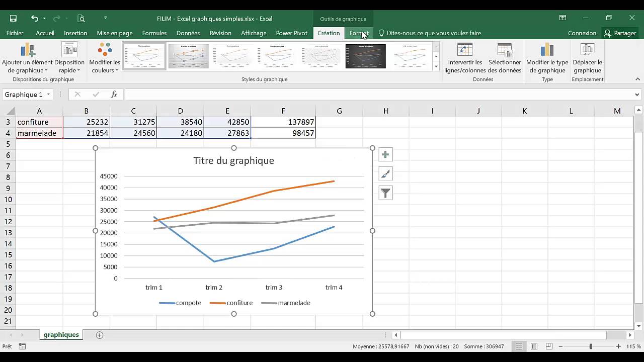Open the Mise en page tab
The width and height of the screenshot is (644, 362).
point(115,33)
